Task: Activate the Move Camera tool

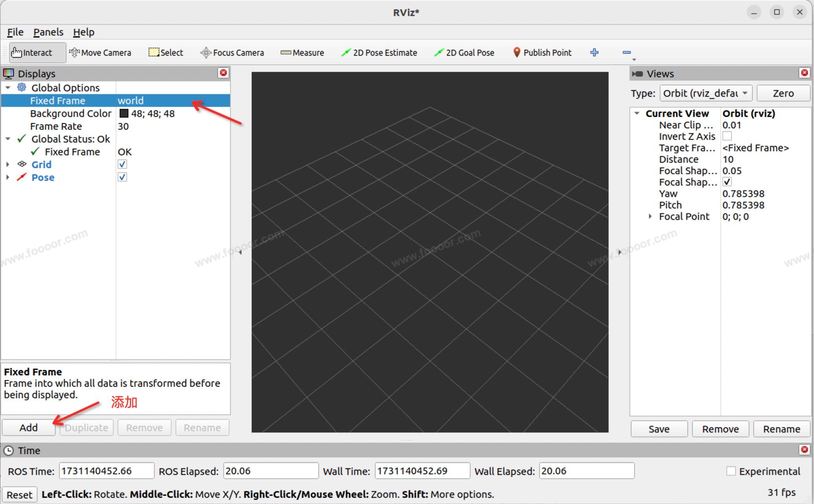Action: tap(100, 53)
